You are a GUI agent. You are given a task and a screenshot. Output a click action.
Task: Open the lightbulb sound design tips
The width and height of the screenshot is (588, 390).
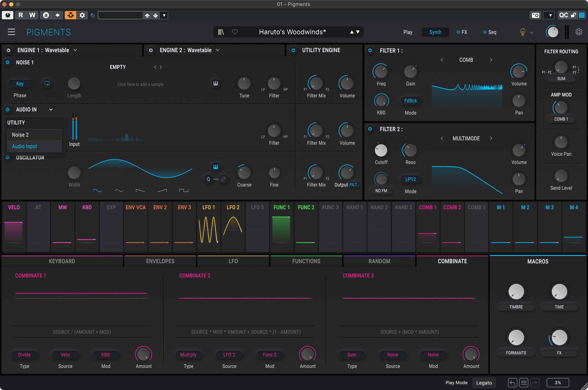(x=523, y=32)
